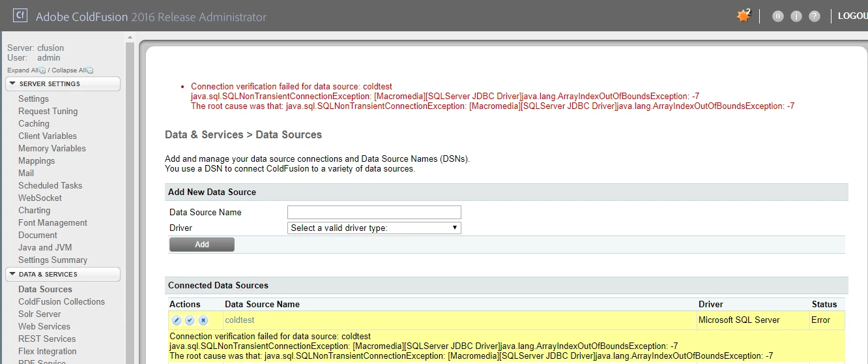Log out via the LOGOUT link
The image size is (868, 364).
click(x=852, y=16)
